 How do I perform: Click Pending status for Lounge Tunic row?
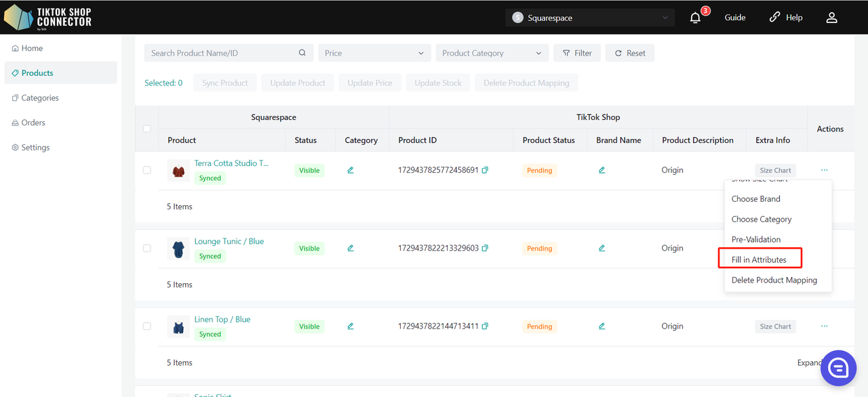click(x=540, y=249)
